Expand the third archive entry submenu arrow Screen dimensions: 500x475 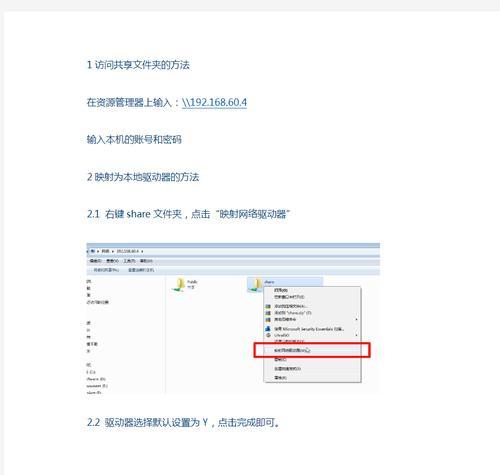(356, 319)
